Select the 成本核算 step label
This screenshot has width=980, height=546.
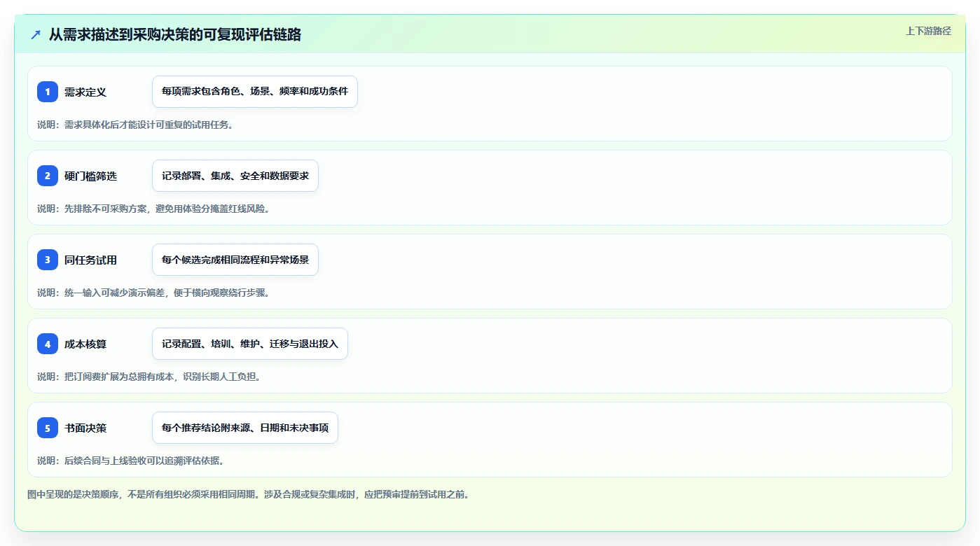click(85, 344)
